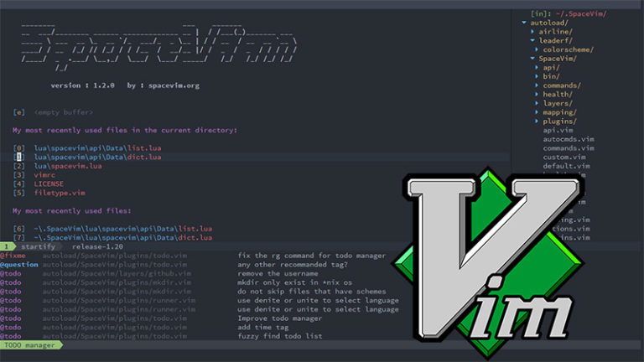Open api.vim in the file tree
644x362 pixels.
click(558, 131)
